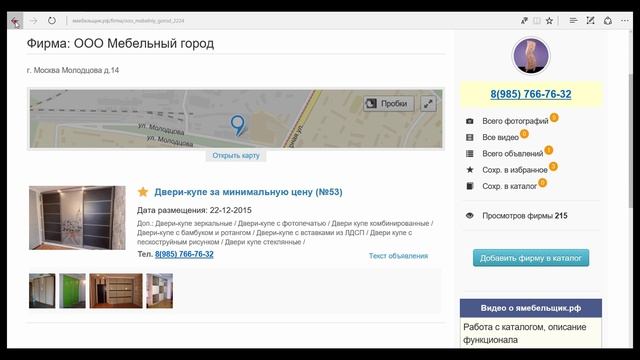Open the Всего фотографий entry
The image size is (640, 360).
[x=515, y=121]
